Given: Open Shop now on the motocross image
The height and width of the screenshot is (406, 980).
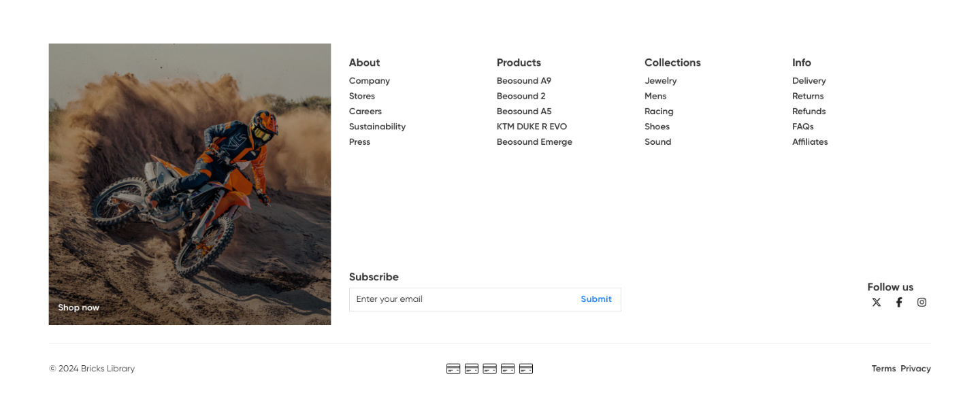Looking at the screenshot, I should point(78,307).
